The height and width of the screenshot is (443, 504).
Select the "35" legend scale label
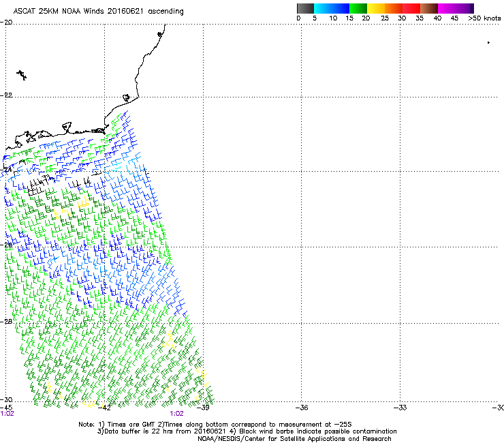[x=420, y=18]
